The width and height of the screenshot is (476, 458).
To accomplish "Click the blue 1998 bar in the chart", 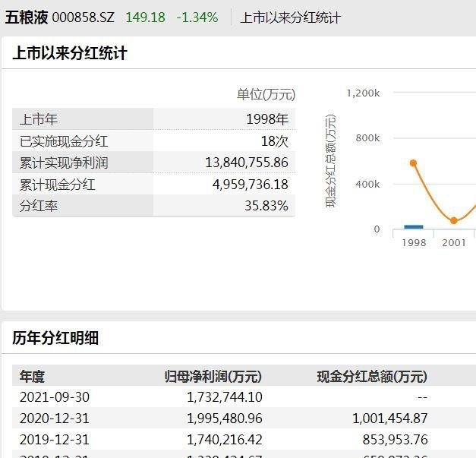I will pyautogui.click(x=414, y=227).
